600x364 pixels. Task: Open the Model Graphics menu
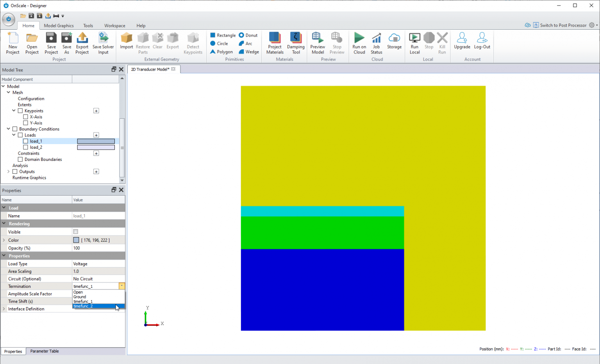click(59, 25)
